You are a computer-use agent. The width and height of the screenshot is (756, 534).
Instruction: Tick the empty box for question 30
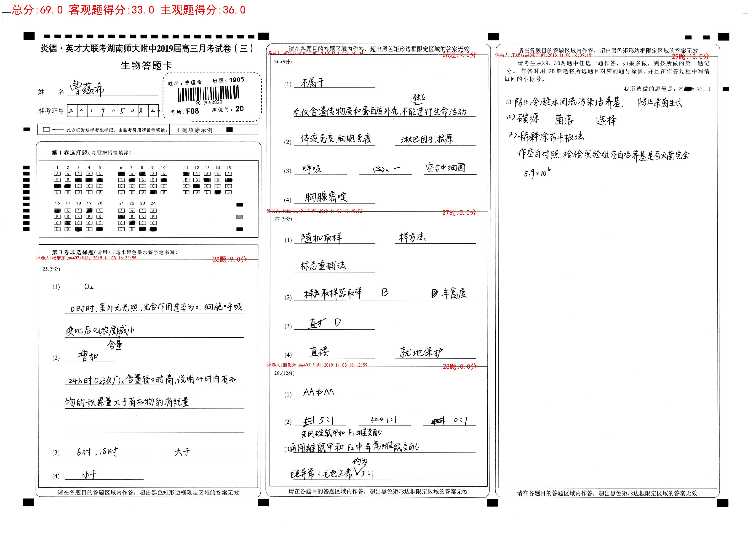(706, 89)
